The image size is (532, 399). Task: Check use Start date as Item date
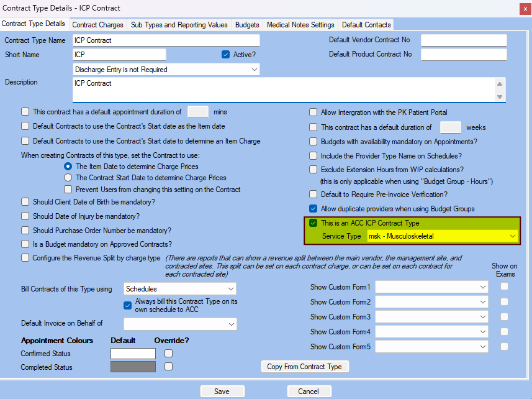(x=25, y=126)
